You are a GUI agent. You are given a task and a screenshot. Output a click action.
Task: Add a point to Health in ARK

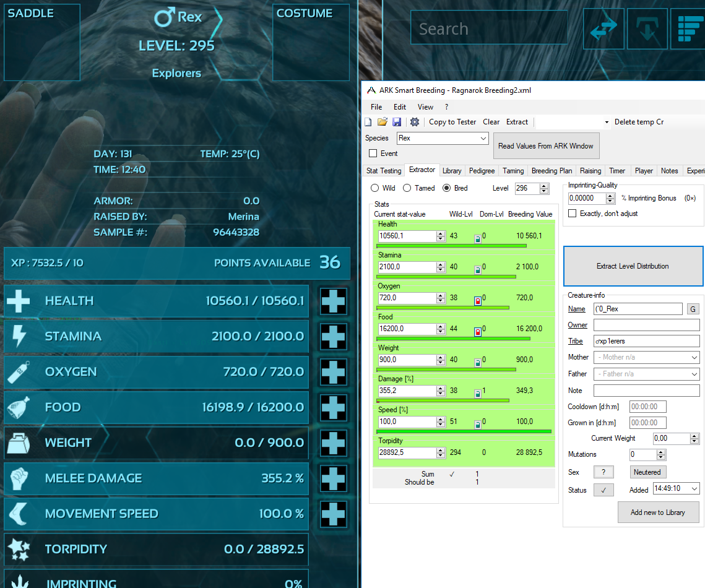tap(334, 301)
